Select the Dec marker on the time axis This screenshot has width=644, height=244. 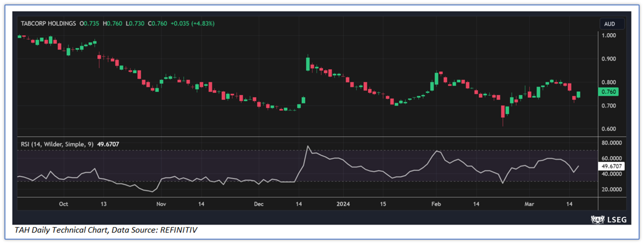[259, 204]
